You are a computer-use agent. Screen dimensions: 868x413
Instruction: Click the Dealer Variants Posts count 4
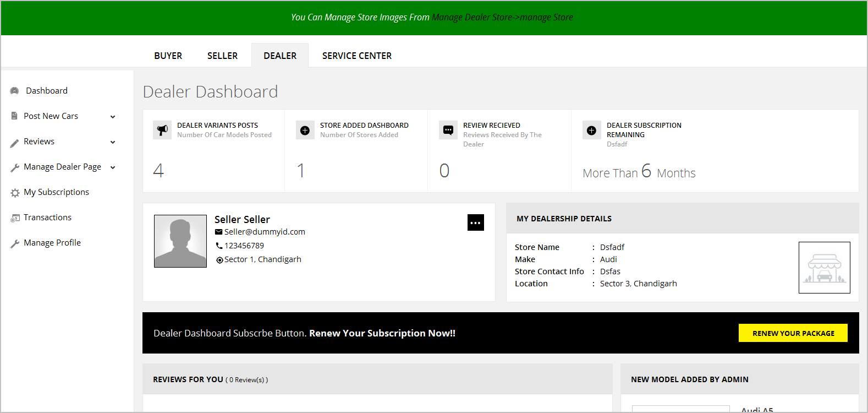point(158,171)
